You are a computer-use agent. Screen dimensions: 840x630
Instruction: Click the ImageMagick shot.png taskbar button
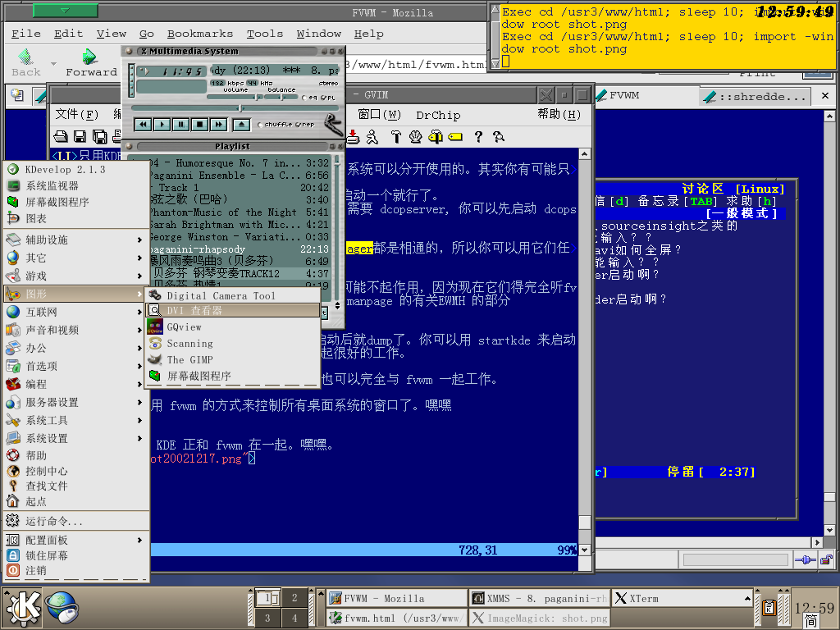(540, 619)
